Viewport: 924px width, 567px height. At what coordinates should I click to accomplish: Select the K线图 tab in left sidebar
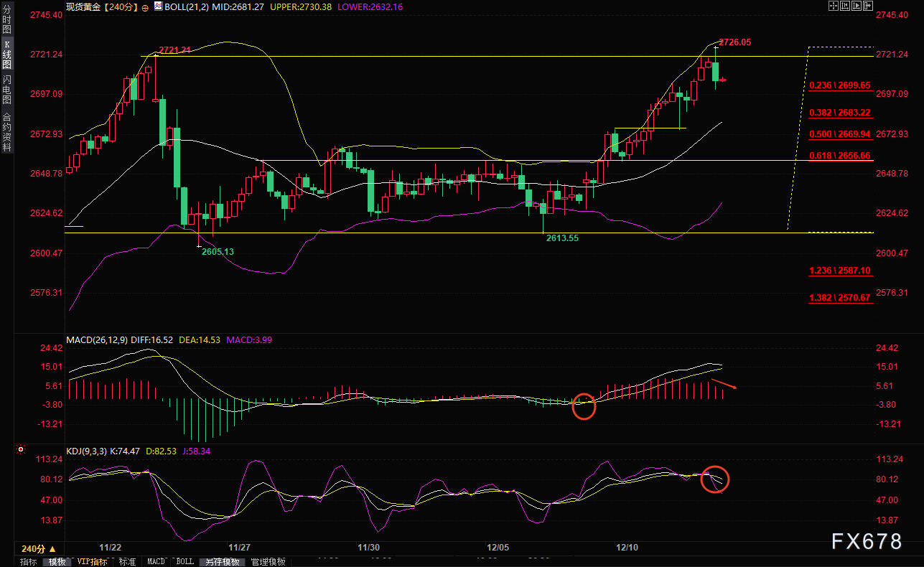(7, 52)
